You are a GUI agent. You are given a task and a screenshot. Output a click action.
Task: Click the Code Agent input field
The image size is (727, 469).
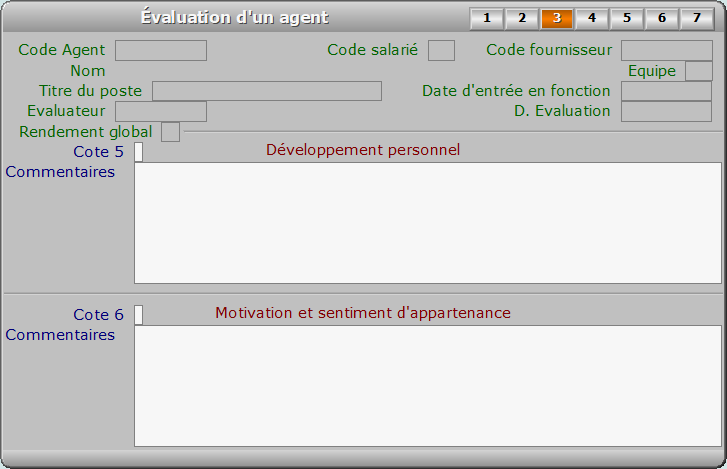coord(161,51)
